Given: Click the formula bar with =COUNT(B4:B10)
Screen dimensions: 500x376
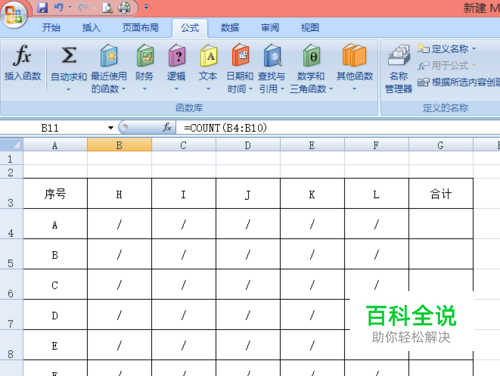Looking at the screenshot, I should coord(338,128).
